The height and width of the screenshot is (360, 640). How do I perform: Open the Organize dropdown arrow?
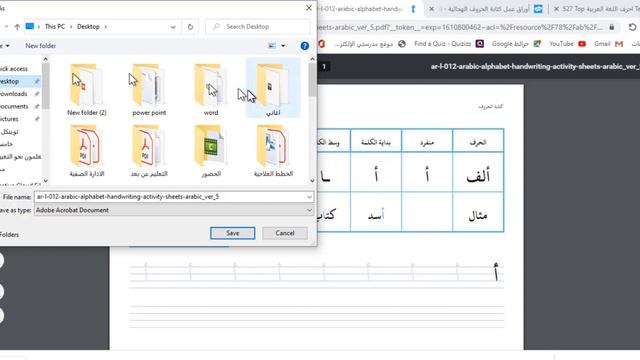7,46
